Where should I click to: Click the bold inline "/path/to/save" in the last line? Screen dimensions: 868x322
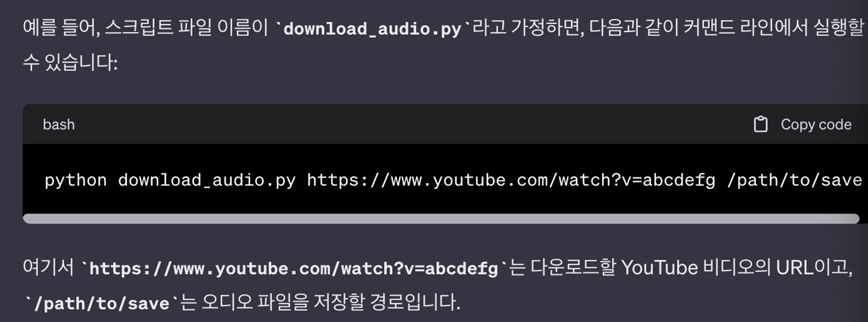coord(102,303)
